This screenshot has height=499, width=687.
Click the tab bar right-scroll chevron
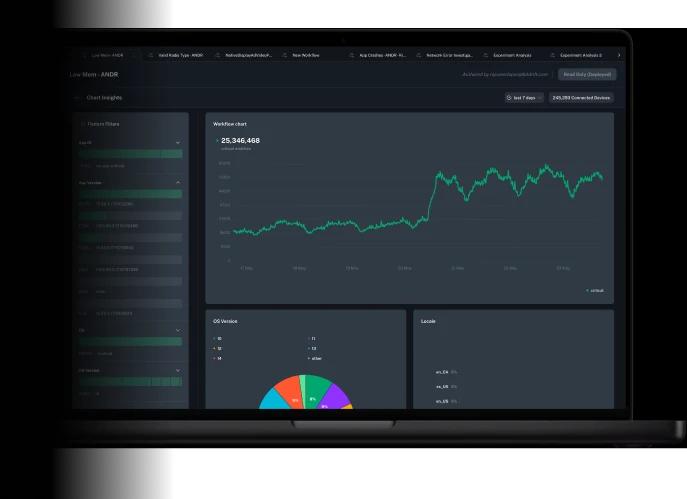(619, 55)
